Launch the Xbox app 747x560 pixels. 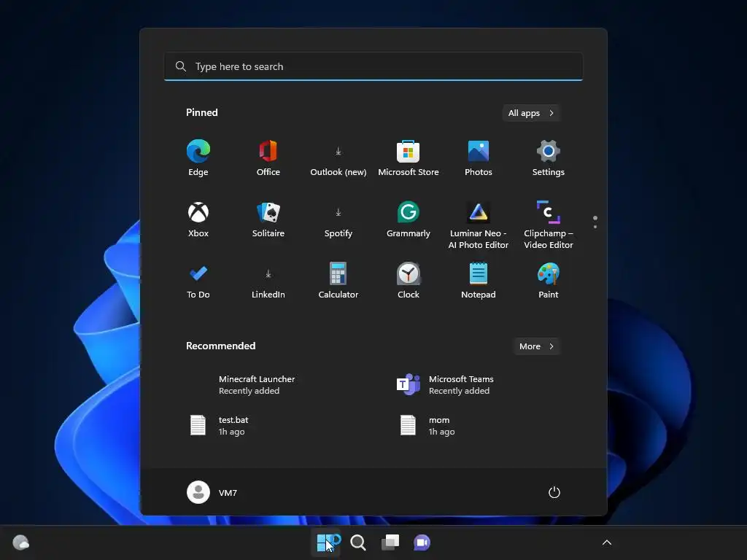[x=198, y=219]
